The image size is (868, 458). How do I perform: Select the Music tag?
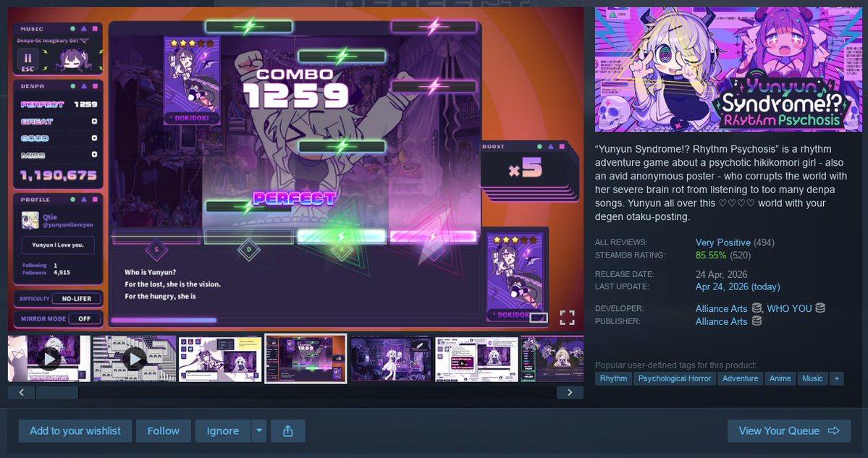(812, 378)
